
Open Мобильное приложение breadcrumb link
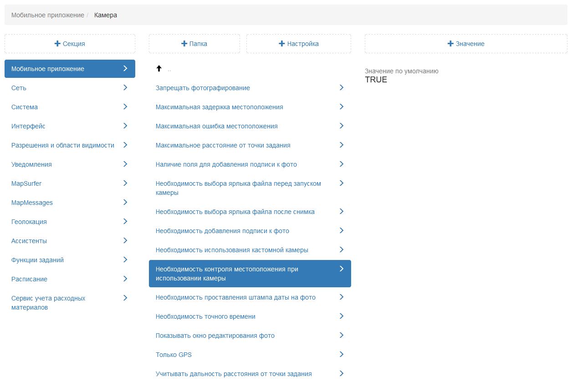(x=48, y=15)
